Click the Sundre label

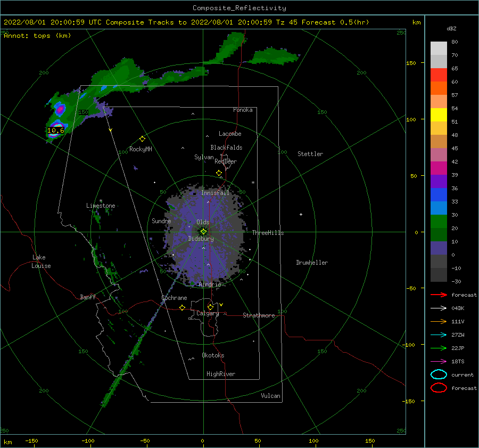161,221
